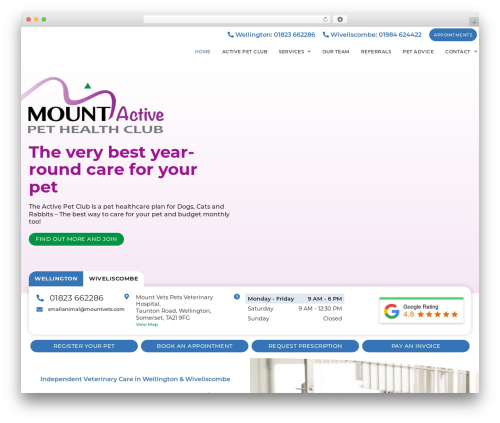Click Request Prescription button
The width and height of the screenshot is (500, 423).
click(305, 346)
